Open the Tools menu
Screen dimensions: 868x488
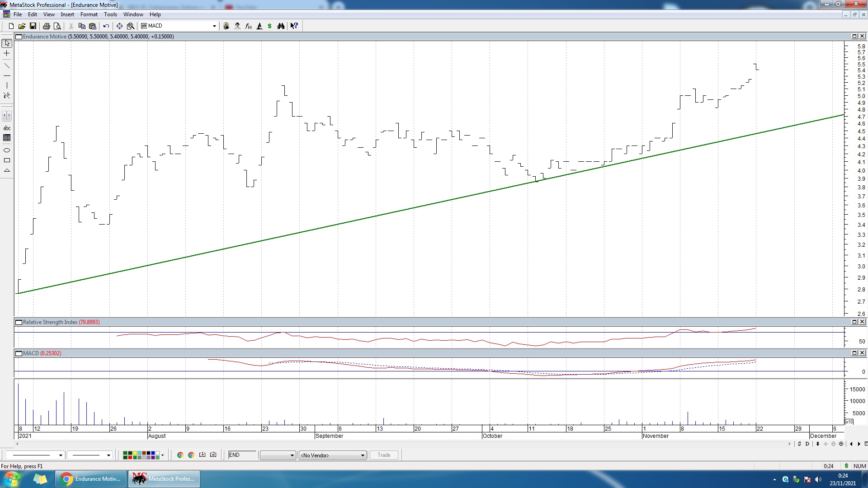110,14
